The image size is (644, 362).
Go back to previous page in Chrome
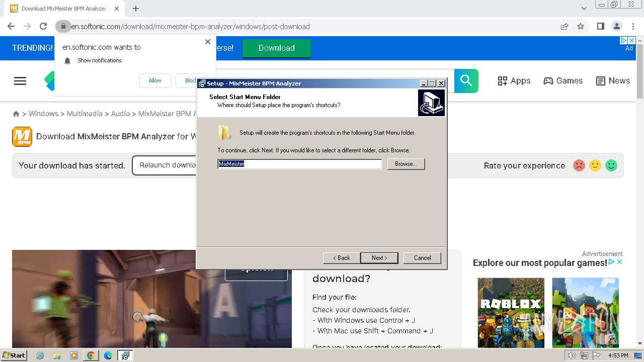point(11,27)
